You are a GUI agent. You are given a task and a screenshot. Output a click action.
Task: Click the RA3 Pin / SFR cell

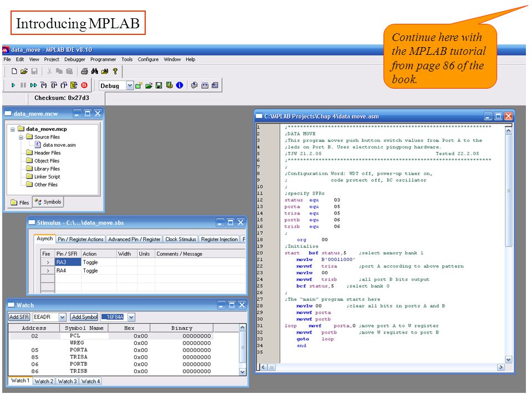[68, 262]
